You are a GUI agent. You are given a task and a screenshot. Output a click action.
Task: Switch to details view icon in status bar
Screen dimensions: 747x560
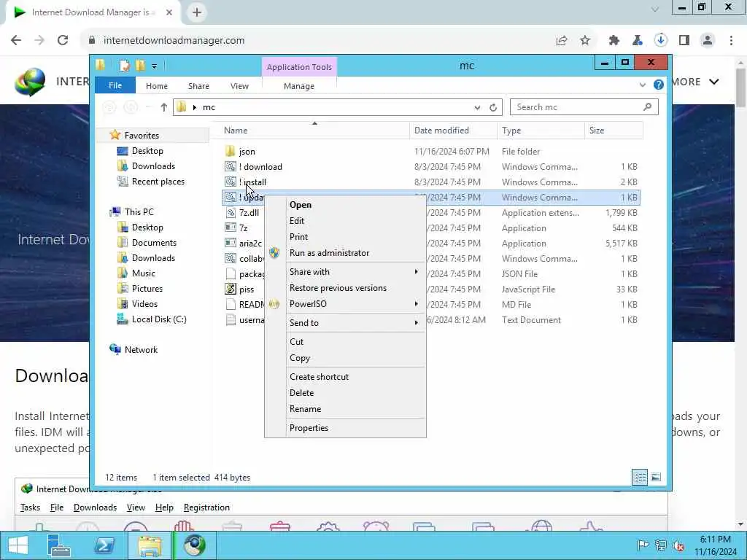pyautogui.click(x=640, y=477)
